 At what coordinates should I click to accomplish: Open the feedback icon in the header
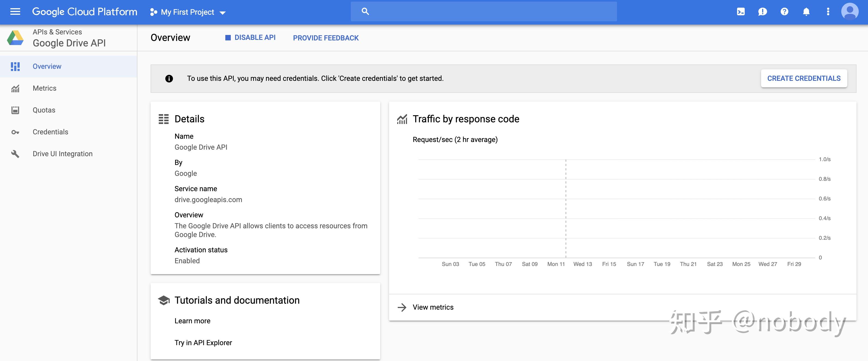(x=762, y=11)
